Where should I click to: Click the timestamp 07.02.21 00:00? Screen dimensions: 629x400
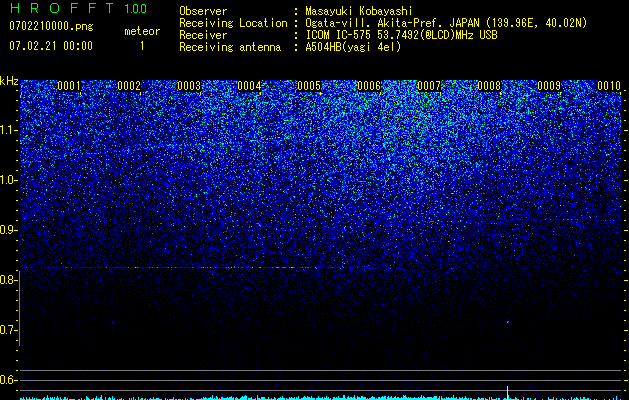pyautogui.click(x=51, y=46)
